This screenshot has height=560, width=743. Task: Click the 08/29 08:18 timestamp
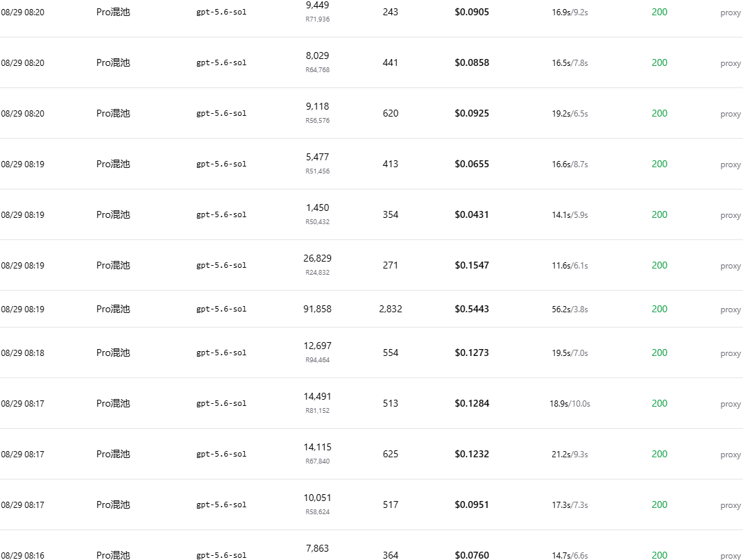pyautogui.click(x=23, y=353)
